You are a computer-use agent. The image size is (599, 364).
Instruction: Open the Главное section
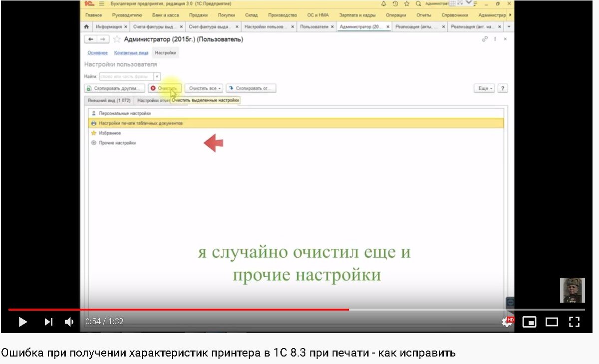click(x=93, y=15)
